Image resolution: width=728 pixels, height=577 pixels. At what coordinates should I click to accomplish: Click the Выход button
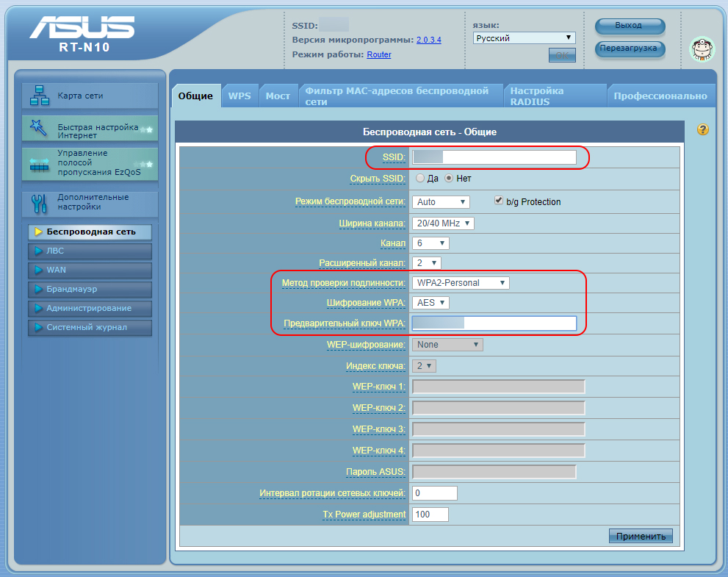[630, 26]
